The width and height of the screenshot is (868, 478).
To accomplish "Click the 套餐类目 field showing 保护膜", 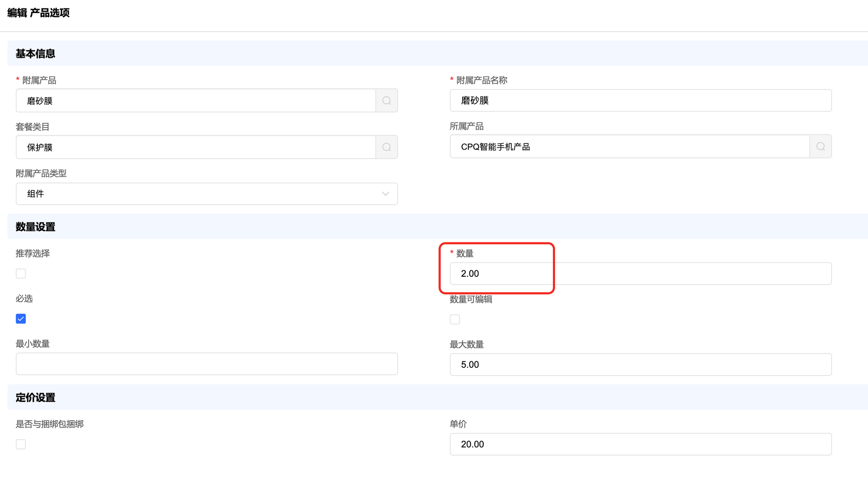I will coord(195,147).
